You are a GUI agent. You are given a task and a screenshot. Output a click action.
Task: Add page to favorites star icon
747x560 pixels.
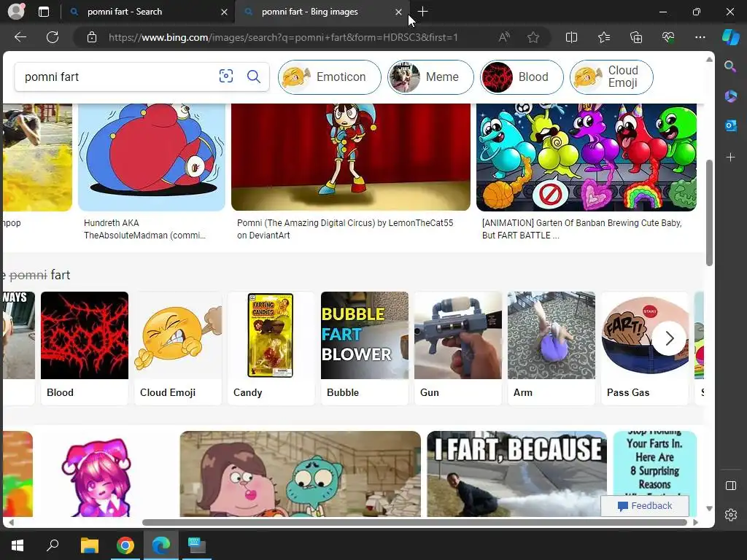pos(533,37)
